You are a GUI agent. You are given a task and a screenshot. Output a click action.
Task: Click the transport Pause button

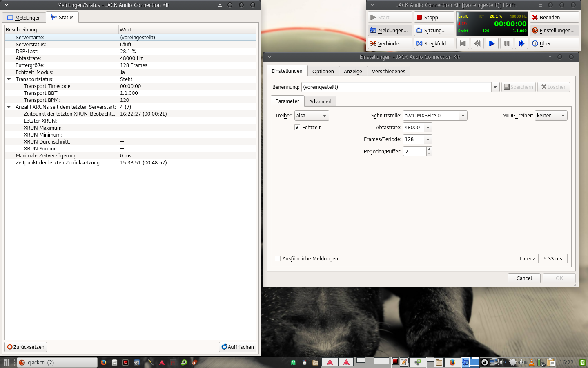[x=506, y=43]
